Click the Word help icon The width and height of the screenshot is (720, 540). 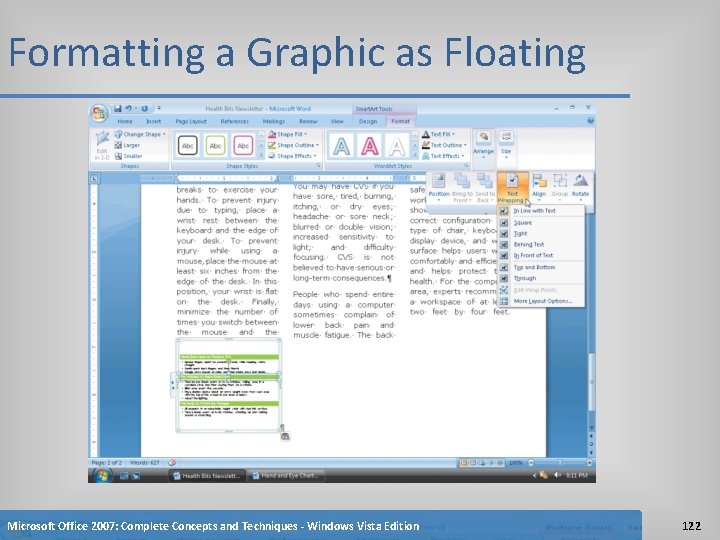point(590,121)
